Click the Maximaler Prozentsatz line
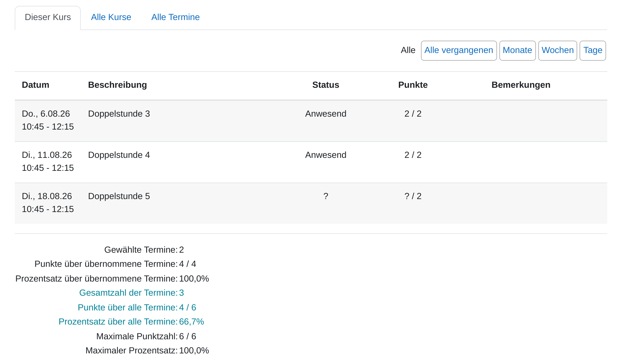 tap(147, 350)
